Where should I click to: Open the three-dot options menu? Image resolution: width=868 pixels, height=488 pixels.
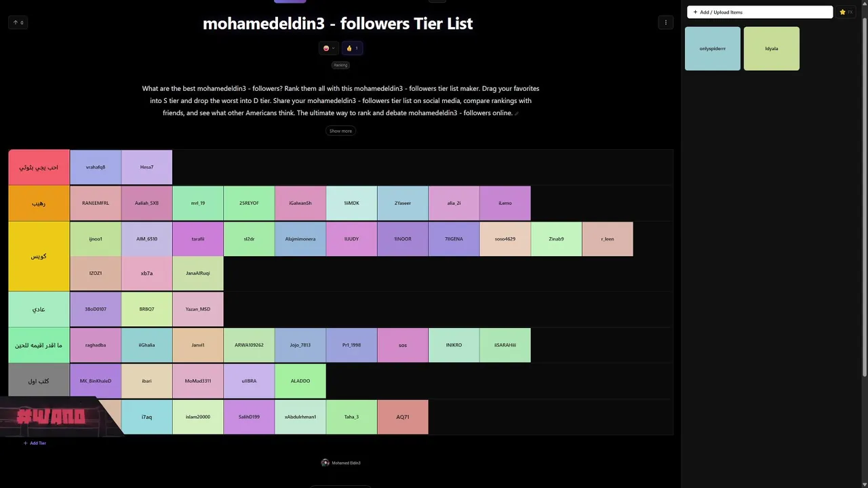pyautogui.click(x=665, y=22)
